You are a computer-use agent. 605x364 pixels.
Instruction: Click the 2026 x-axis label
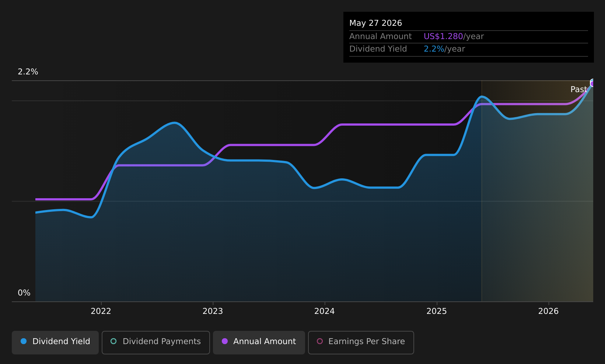click(549, 311)
